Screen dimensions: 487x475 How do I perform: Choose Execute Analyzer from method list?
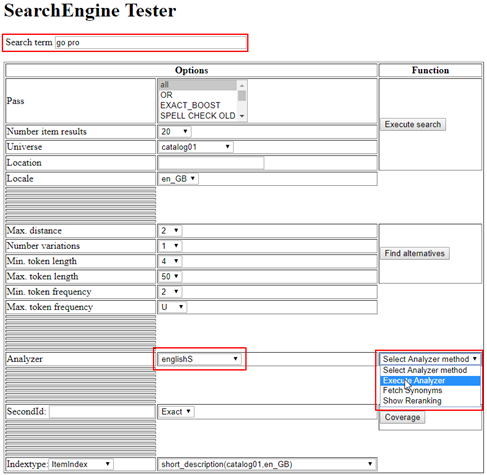coord(430,381)
